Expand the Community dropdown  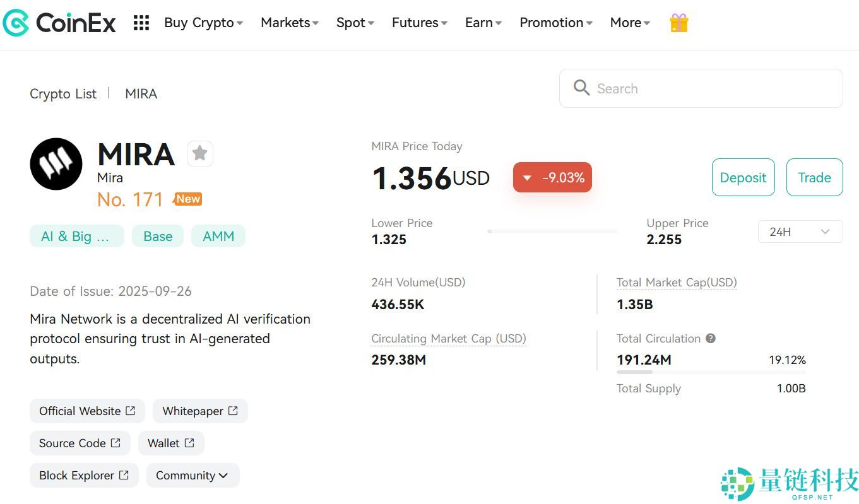[x=193, y=476]
